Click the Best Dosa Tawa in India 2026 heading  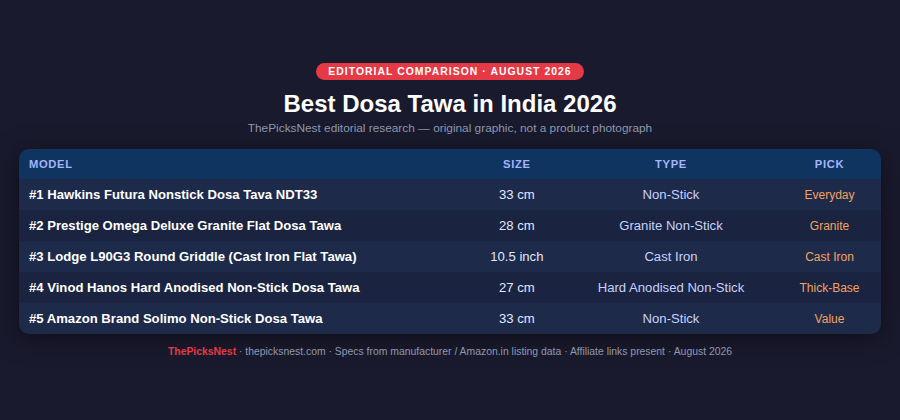click(x=450, y=104)
